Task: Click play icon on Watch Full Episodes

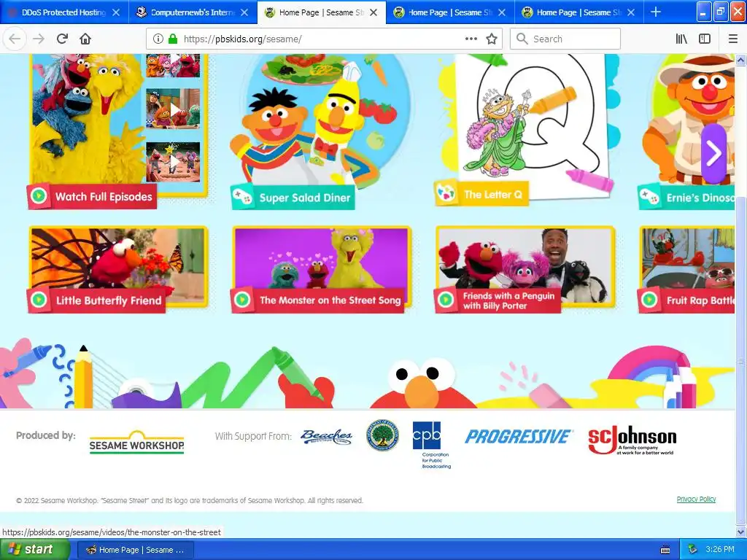Action: 39,195
